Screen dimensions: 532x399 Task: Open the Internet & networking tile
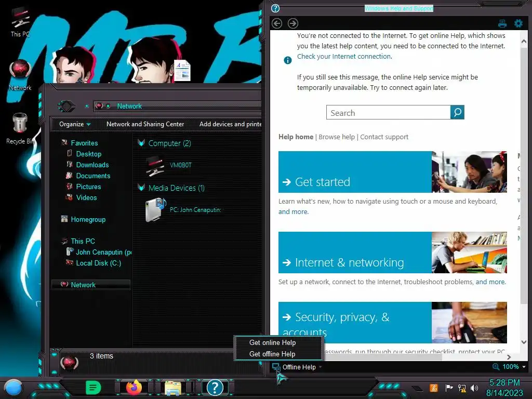tap(355, 252)
